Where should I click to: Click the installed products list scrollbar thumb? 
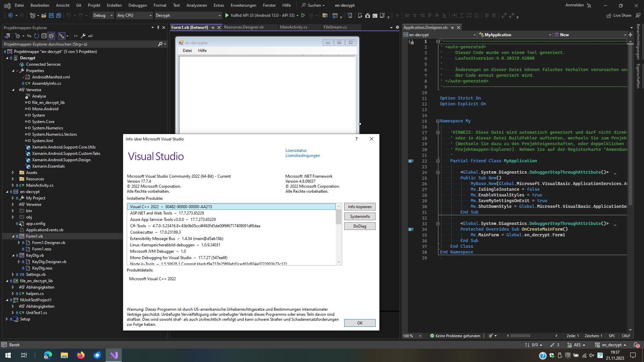(338, 217)
